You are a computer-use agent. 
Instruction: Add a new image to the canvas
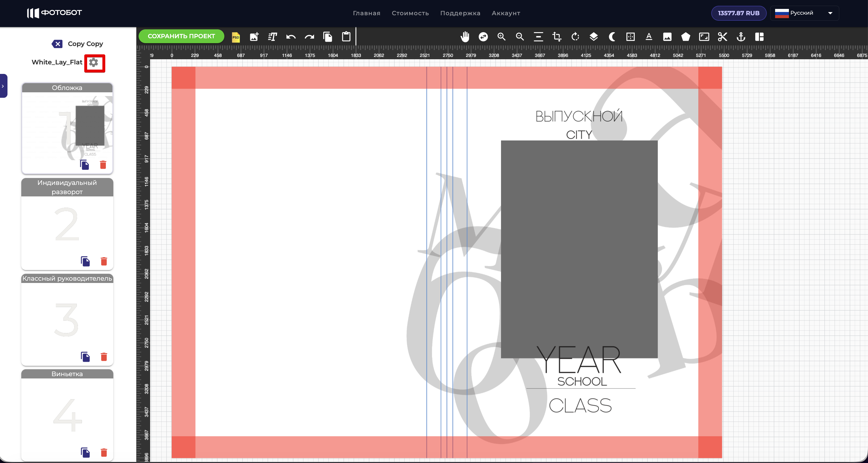tap(254, 37)
